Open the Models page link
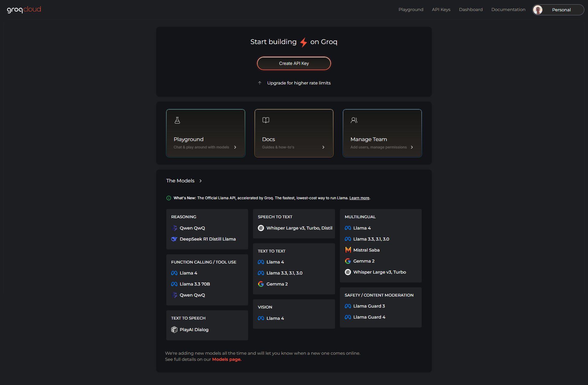The width and height of the screenshot is (588, 385). click(227, 359)
